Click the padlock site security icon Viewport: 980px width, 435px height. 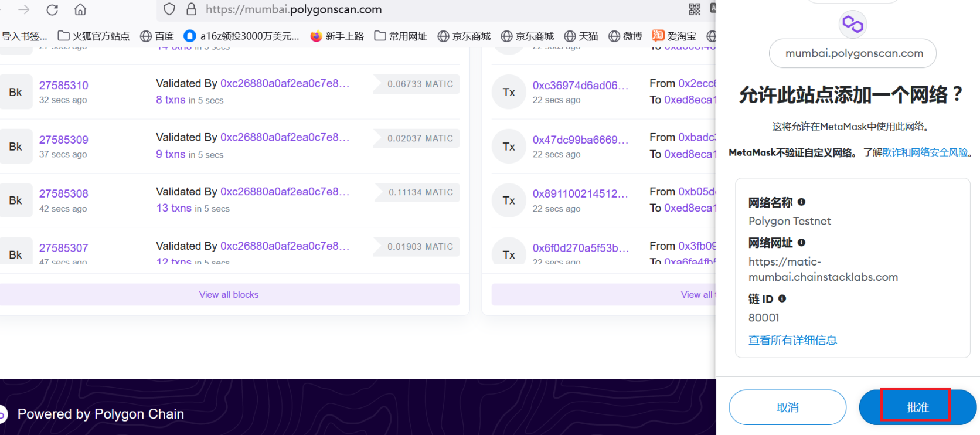pyautogui.click(x=191, y=9)
